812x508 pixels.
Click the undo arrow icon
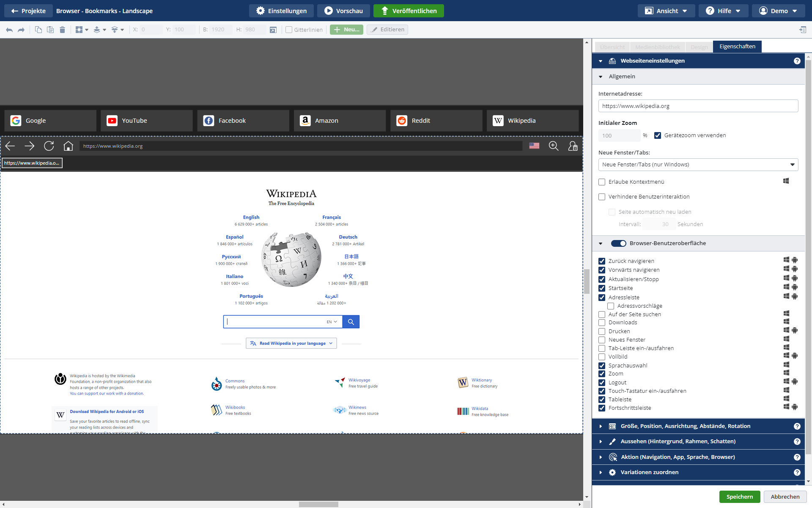[x=9, y=30]
